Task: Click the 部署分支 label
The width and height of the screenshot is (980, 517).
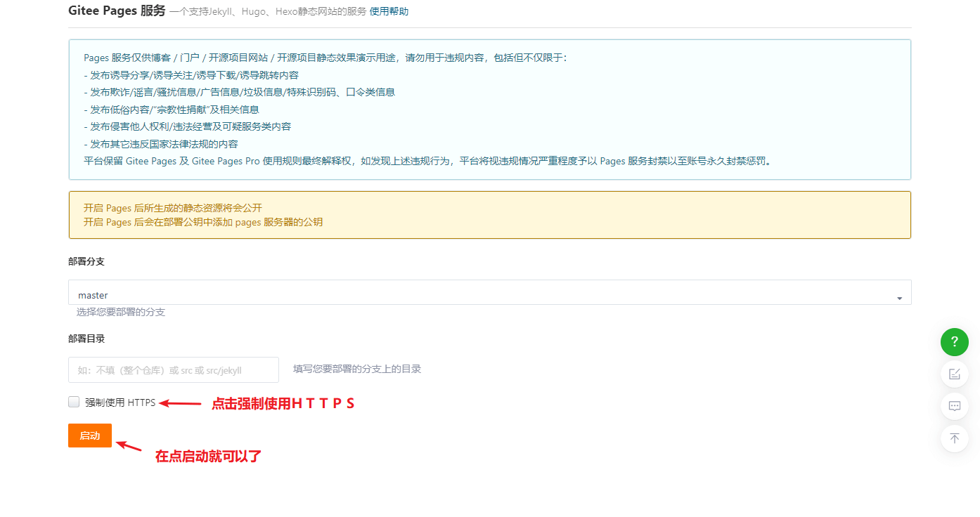Action: click(x=86, y=261)
